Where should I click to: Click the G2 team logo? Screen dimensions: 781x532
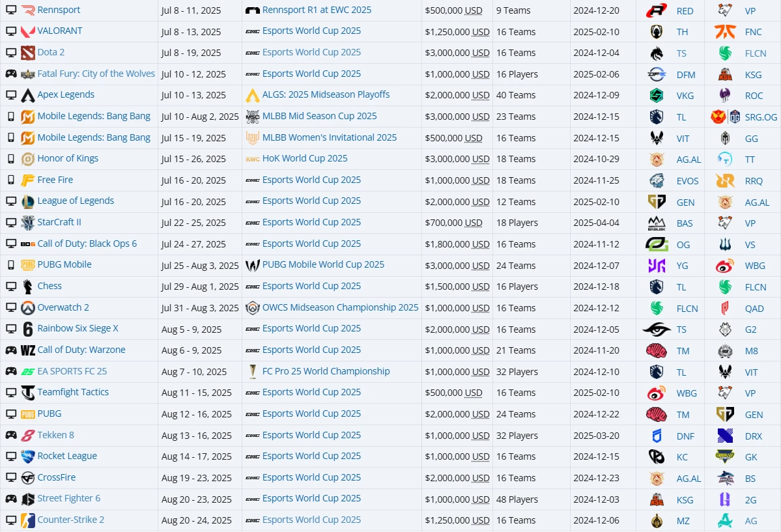click(x=725, y=329)
